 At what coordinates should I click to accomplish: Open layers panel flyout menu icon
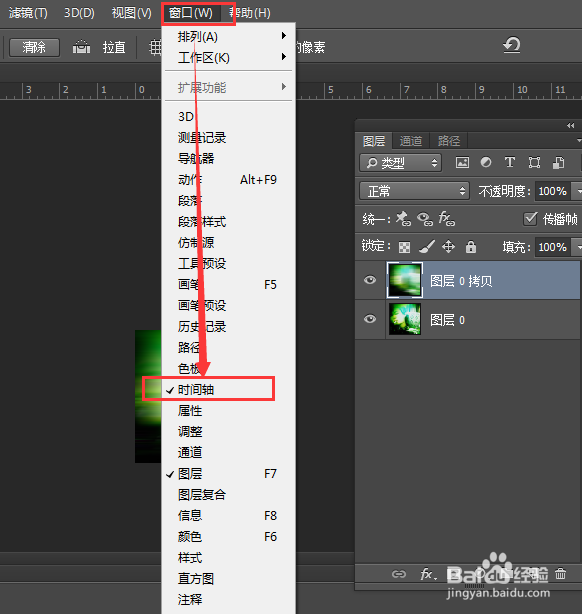pos(578,140)
